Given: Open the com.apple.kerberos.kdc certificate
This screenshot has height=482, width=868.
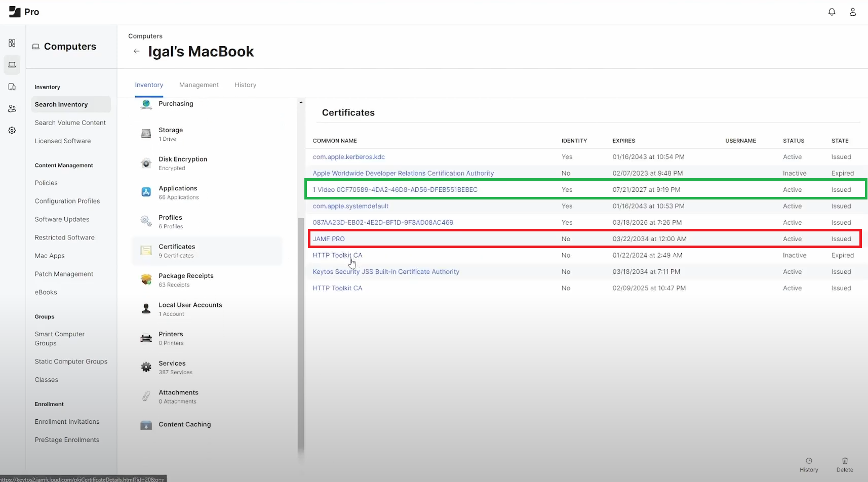Looking at the screenshot, I should 349,157.
